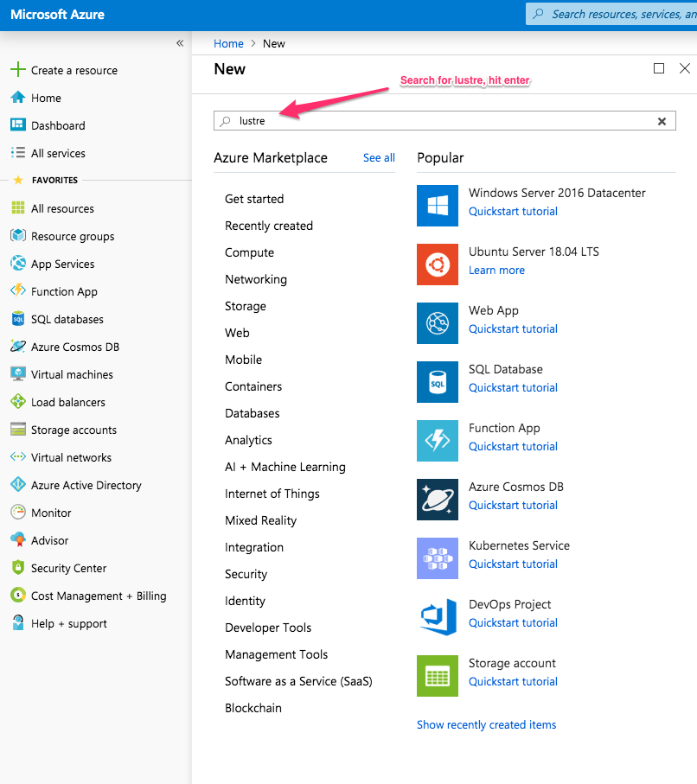Click Show recently created items link
The height and width of the screenshot is (784, 697).
click(486, 724)
